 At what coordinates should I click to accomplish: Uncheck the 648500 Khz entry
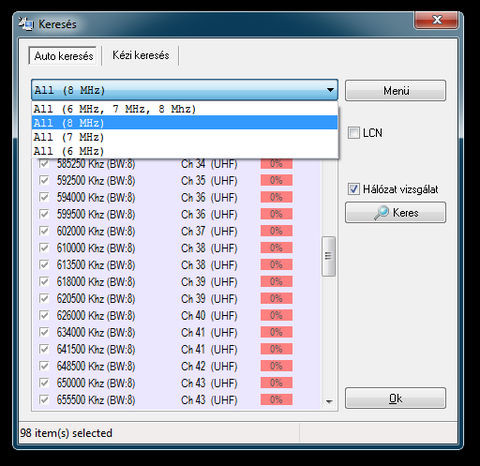pos(44,366)
